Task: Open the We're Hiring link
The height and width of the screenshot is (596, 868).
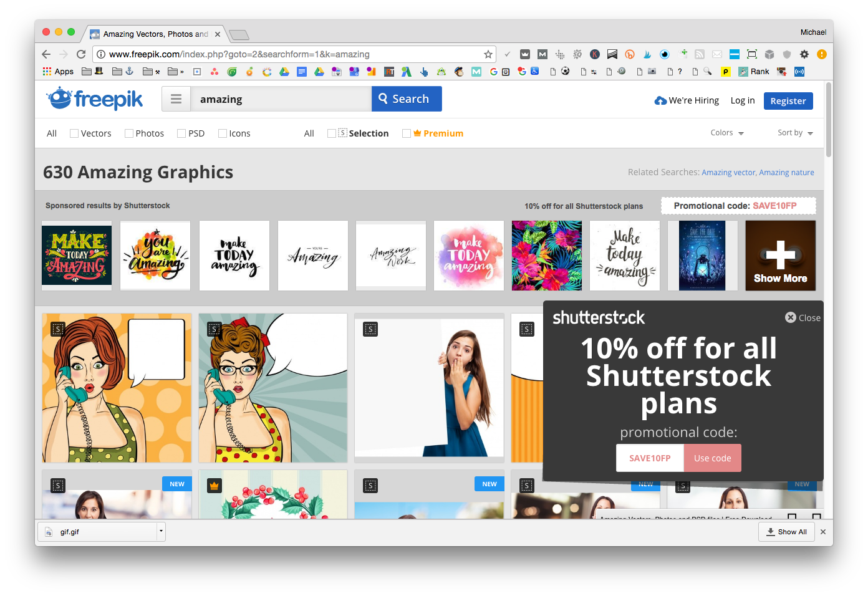Action: click(x=687, y=100)
